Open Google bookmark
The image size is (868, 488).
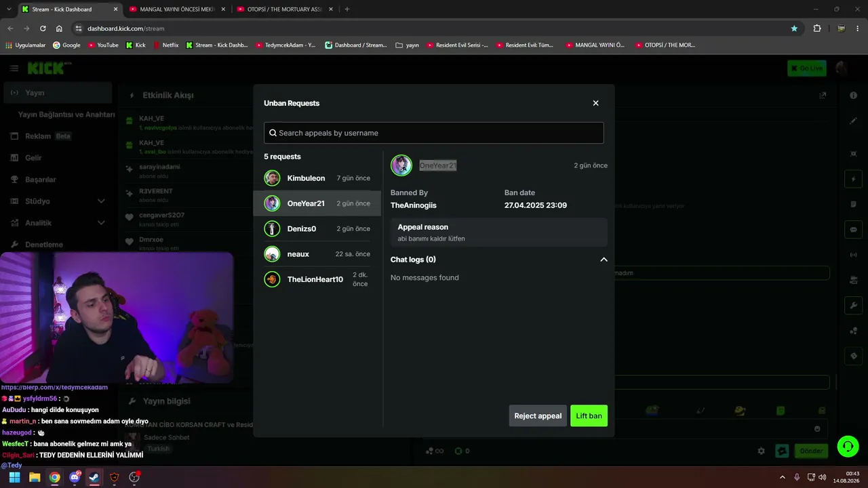coord(66,45)
